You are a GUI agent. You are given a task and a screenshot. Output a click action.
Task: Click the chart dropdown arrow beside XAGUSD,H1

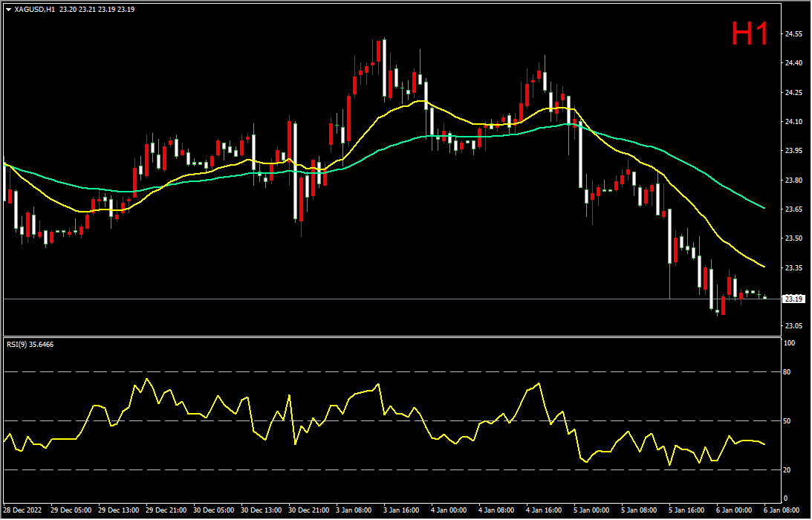click(8, 10)
